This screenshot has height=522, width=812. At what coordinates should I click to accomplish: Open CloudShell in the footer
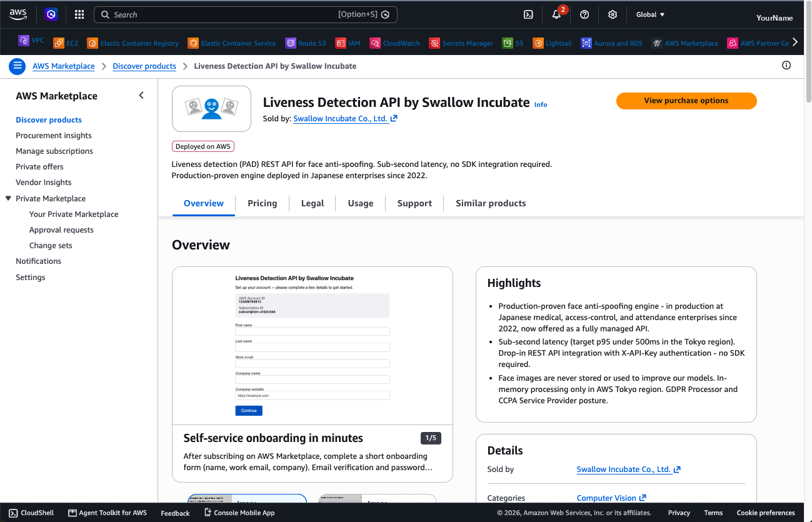tap(32, 513)
